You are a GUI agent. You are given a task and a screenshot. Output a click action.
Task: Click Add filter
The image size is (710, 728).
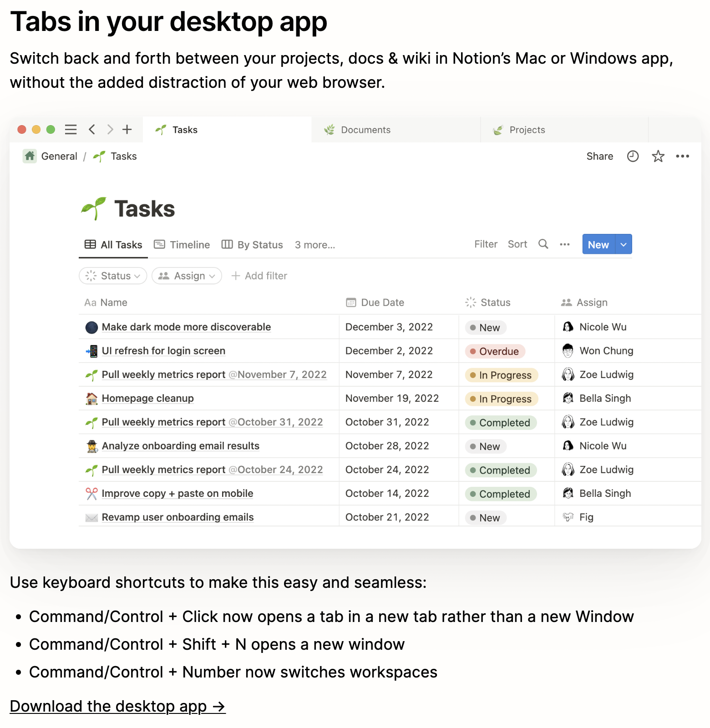[x=259, y=276]
